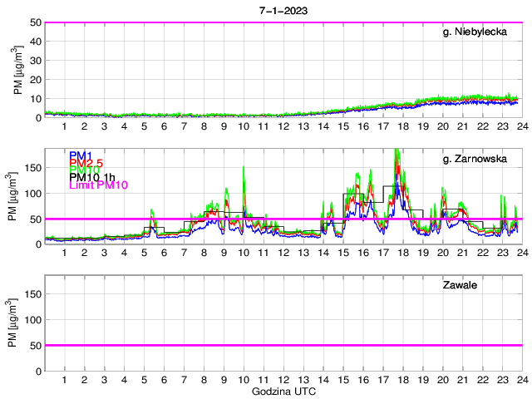This screenshot has width=532, height=399.
Task: Click the highest PM10 peak near hour 18
Action: click(398, 150)
